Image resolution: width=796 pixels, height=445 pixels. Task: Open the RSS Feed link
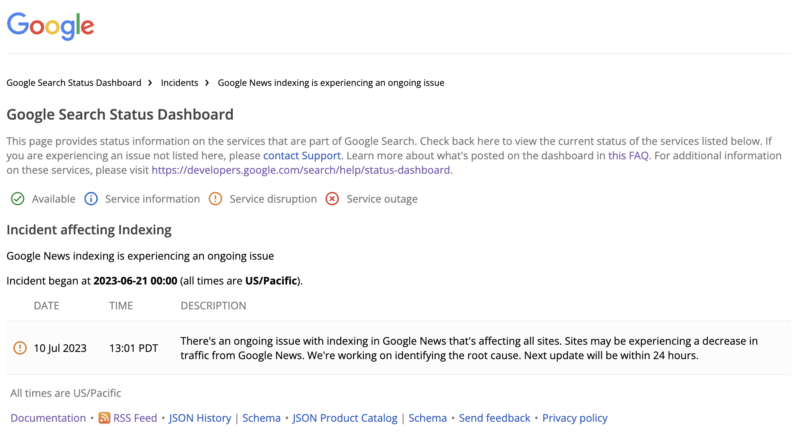tap(135, 418)
